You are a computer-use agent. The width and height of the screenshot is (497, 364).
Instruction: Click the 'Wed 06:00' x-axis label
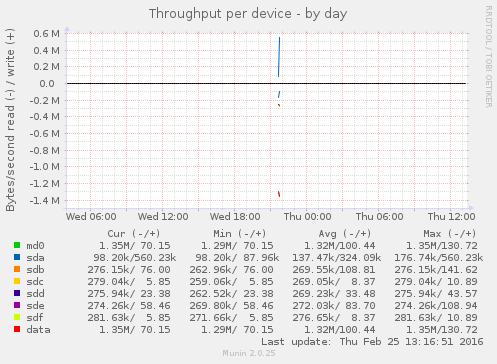point(91,217)
